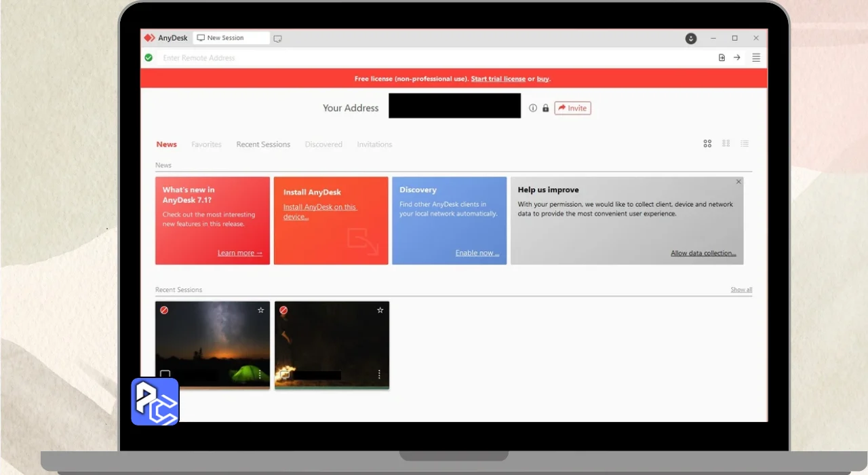Click monitor icon on tent session card
The width and height of the screenshot is (868, 475).
point(165,375)
